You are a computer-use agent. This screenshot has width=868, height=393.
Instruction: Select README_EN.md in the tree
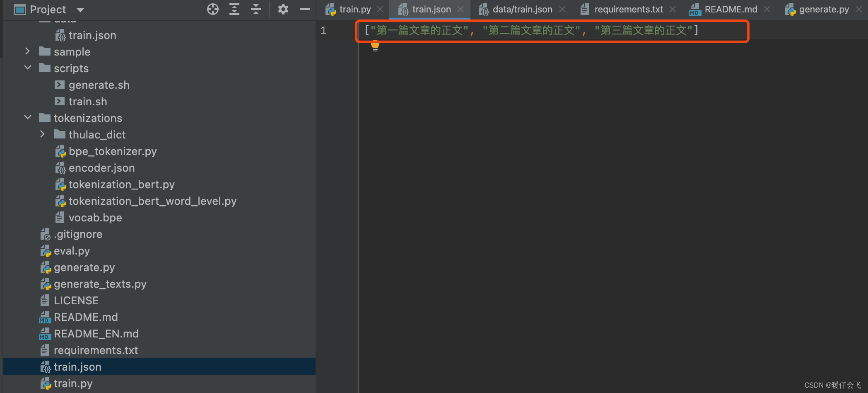[x=96, y=334]
